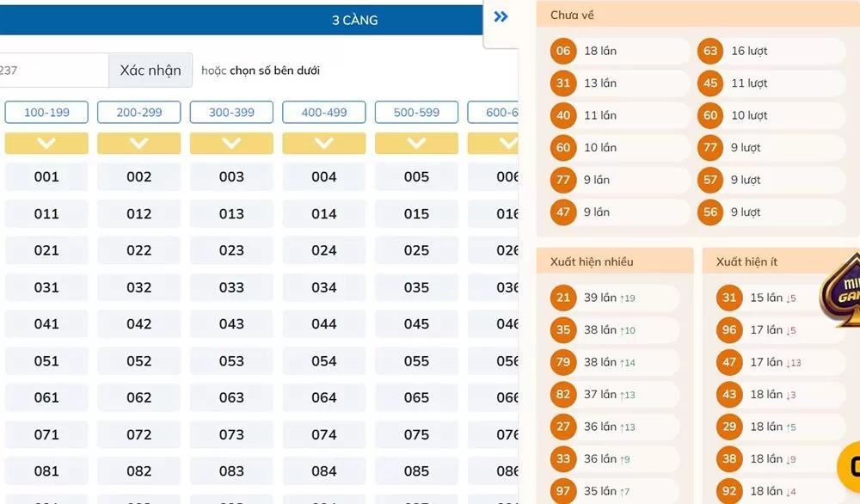Select badge 77 showing 9 lần in Chưa về
The image size is (860, 504).
click(562, 180)
